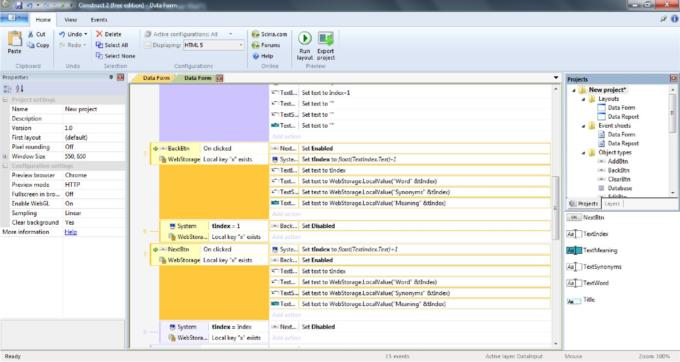Select the Title object icon
680x362 pixels.
pos(574,300)
